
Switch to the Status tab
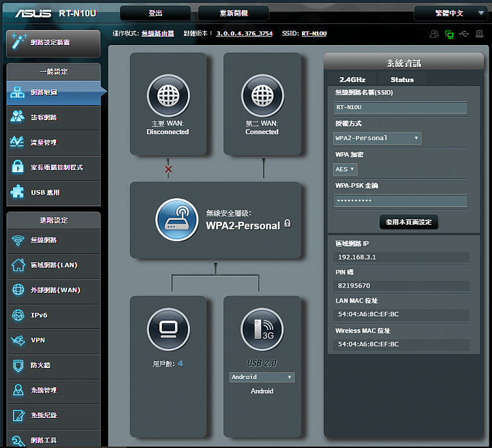[x=402, y=80]
